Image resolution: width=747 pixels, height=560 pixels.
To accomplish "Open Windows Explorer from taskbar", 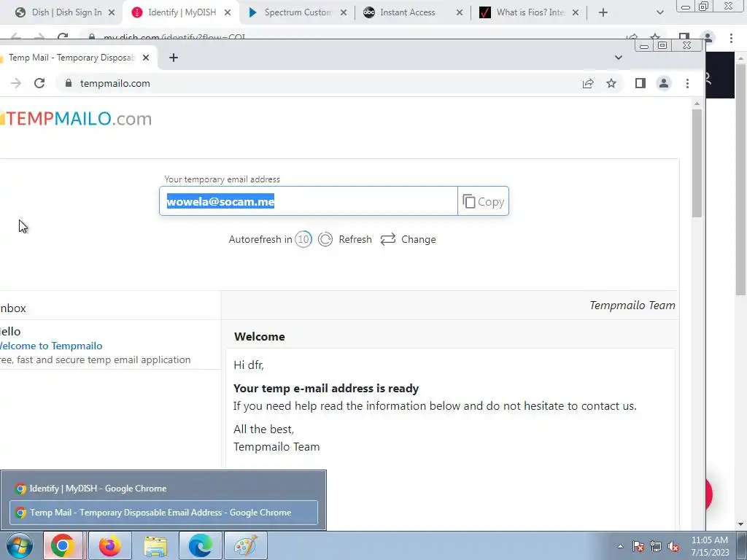I will point(155,545).
